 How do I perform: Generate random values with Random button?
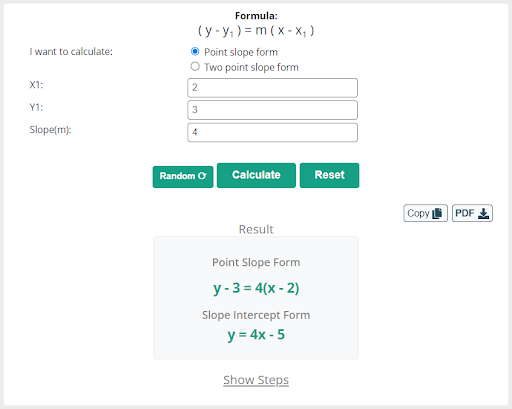pos(183,177)
